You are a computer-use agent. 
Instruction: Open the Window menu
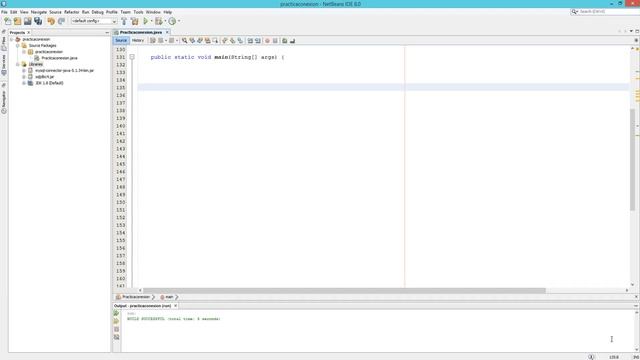153,12
